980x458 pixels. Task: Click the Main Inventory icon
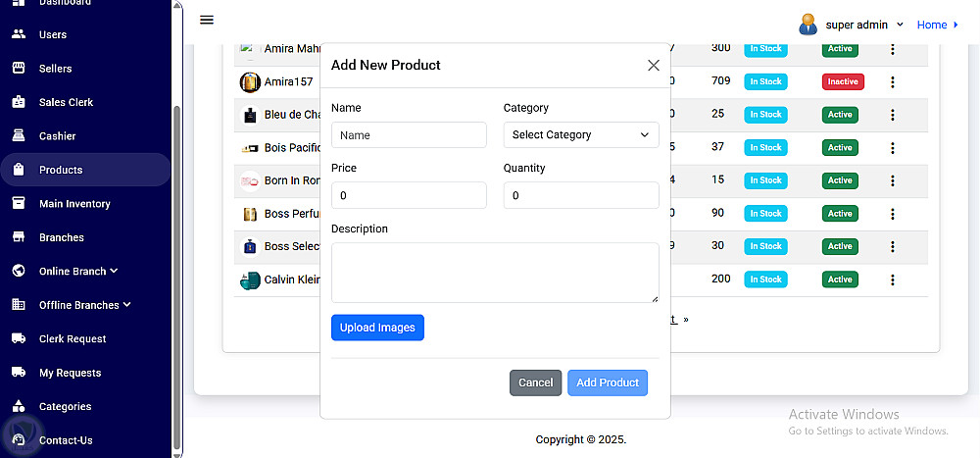pos(19,204)
